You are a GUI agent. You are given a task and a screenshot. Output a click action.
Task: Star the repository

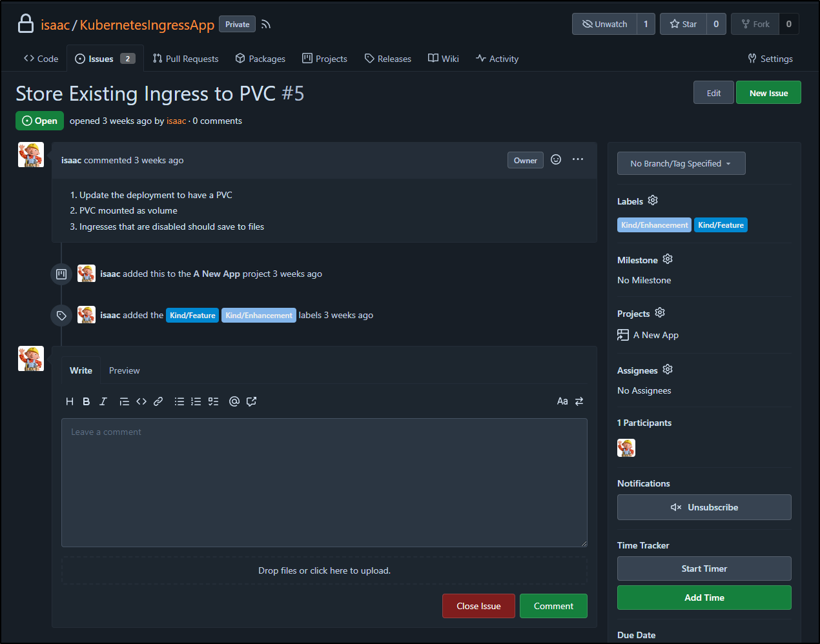[x=683, y=24]
